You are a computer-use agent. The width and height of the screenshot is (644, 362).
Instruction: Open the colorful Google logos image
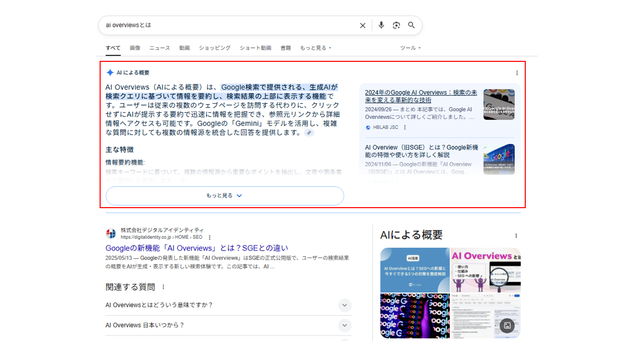click(x=415, y=316)
